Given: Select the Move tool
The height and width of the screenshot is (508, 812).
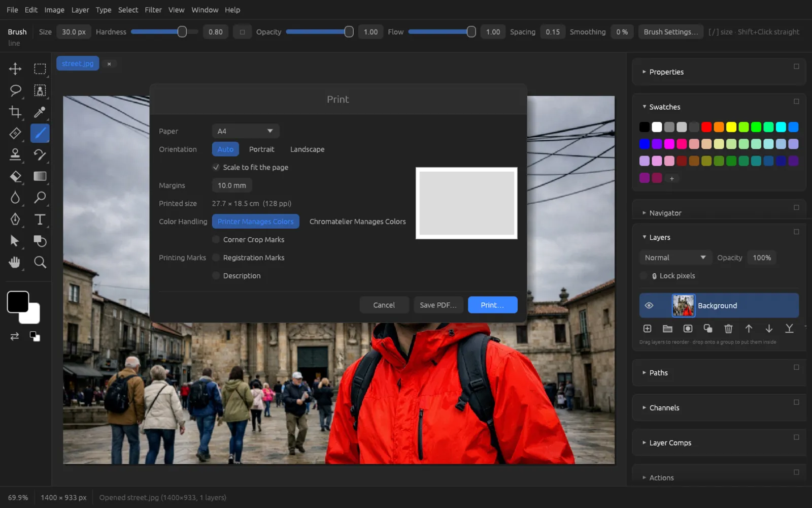Looking at the screenshot, I should tap(15, 69).
